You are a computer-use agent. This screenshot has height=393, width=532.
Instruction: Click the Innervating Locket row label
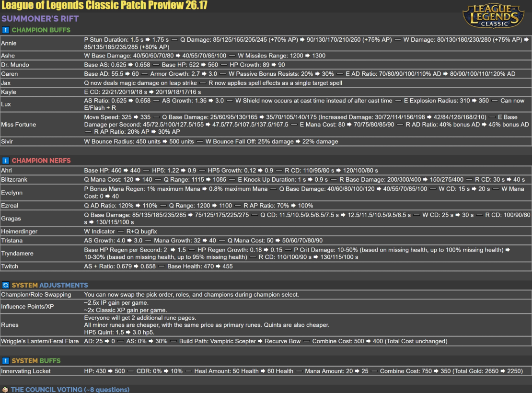tap(26, 371)
